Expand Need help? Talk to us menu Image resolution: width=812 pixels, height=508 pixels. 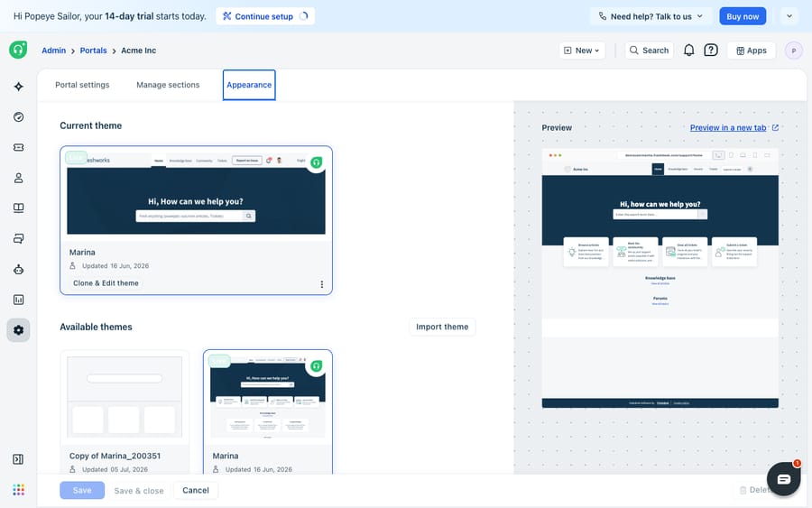pyautogui.click(x=651, y=16)
